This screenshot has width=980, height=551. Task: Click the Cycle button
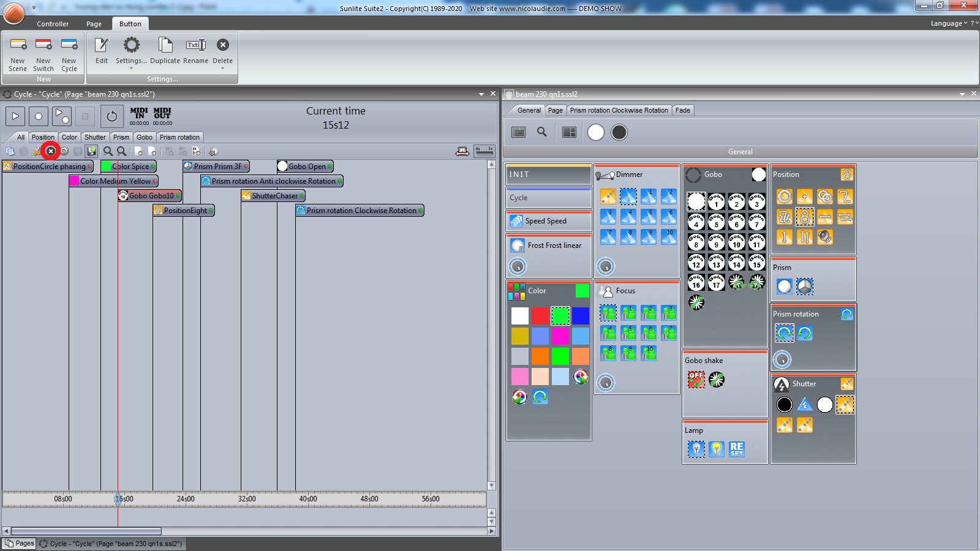coord(549,198)
